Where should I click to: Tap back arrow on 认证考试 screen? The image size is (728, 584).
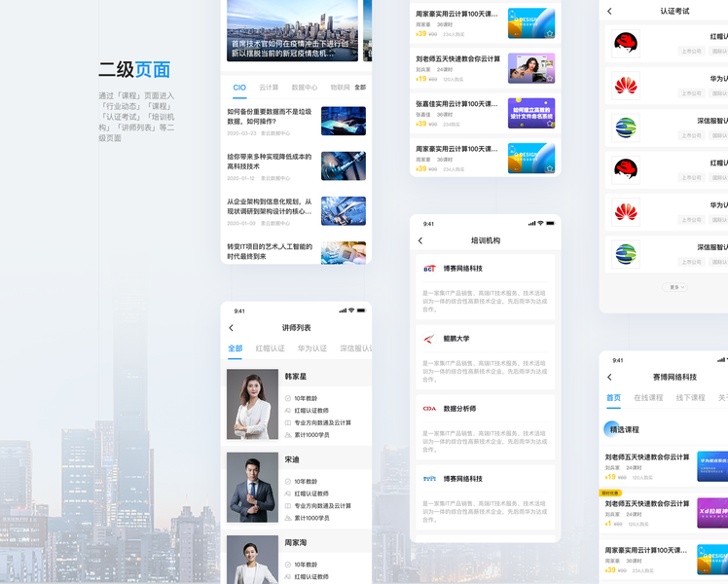click(609, 11)
